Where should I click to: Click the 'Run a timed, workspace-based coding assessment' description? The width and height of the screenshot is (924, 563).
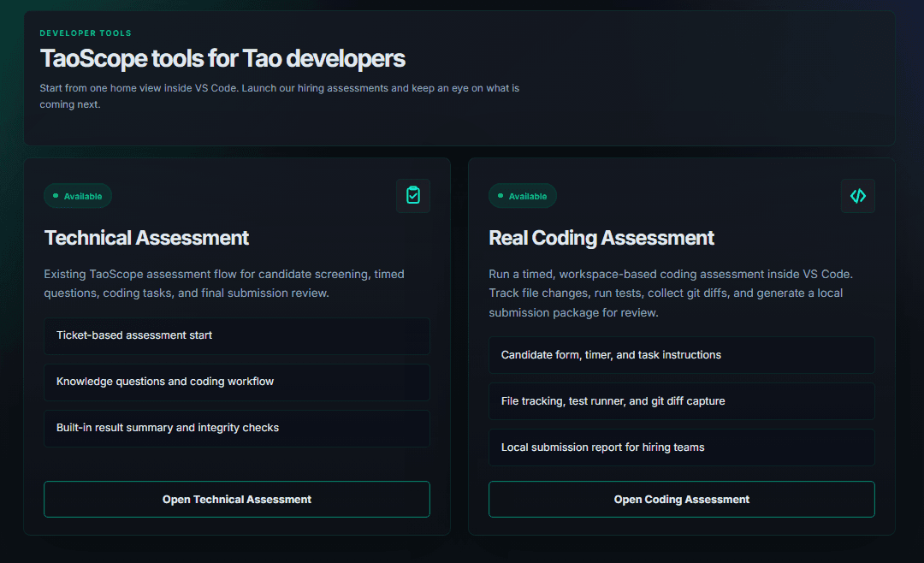(672, 293)
